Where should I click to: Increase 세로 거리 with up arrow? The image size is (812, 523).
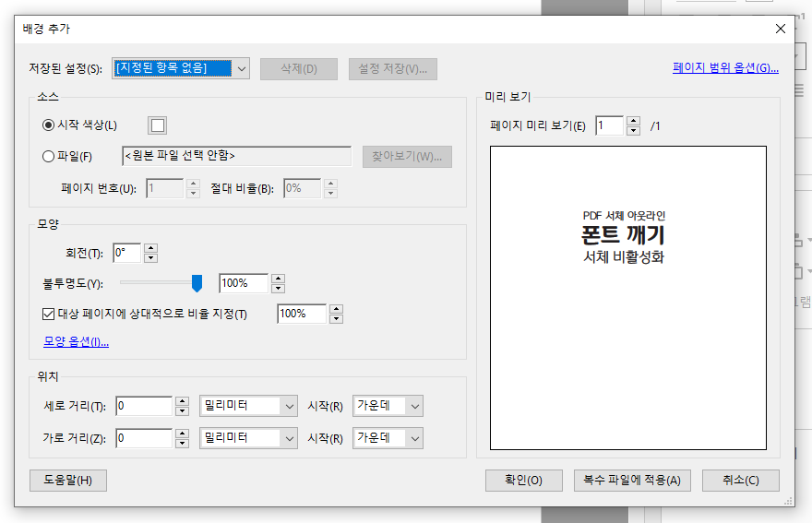pos(182,401)
